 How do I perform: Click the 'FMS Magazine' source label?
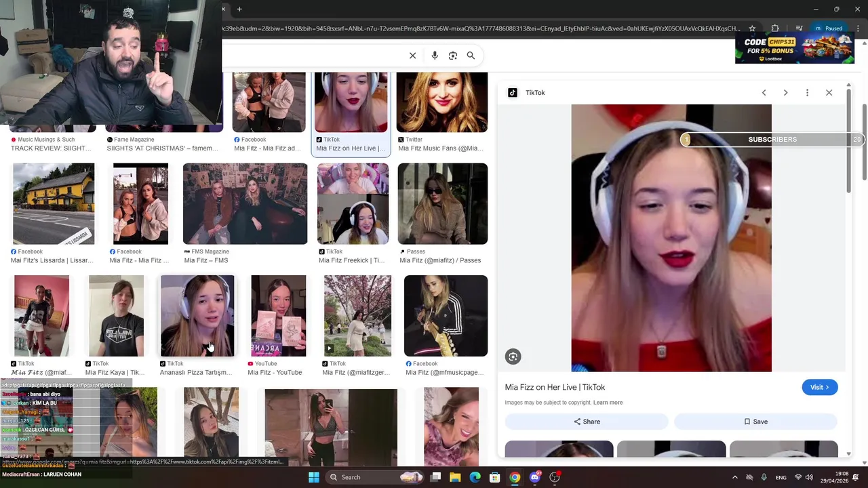click(210, 251)
